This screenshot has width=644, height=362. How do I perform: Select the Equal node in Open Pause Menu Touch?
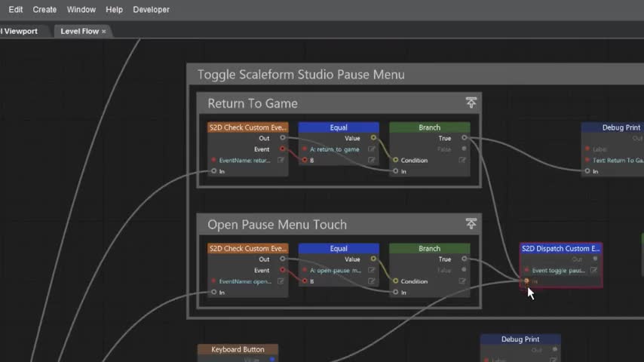(x=339, y=249)
